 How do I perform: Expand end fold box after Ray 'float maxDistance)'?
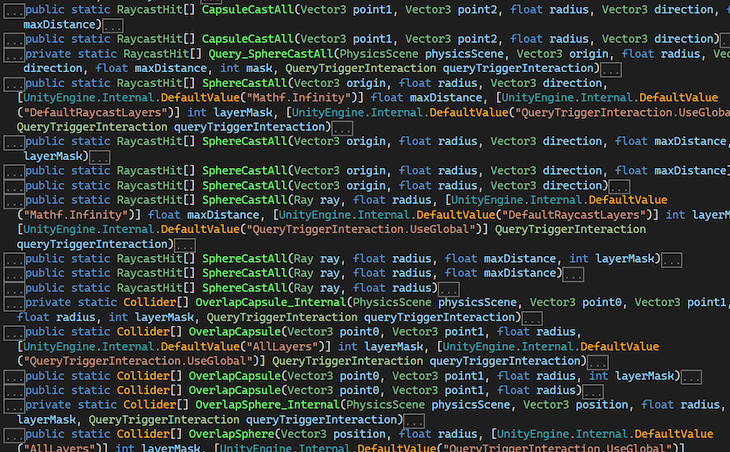573,274
